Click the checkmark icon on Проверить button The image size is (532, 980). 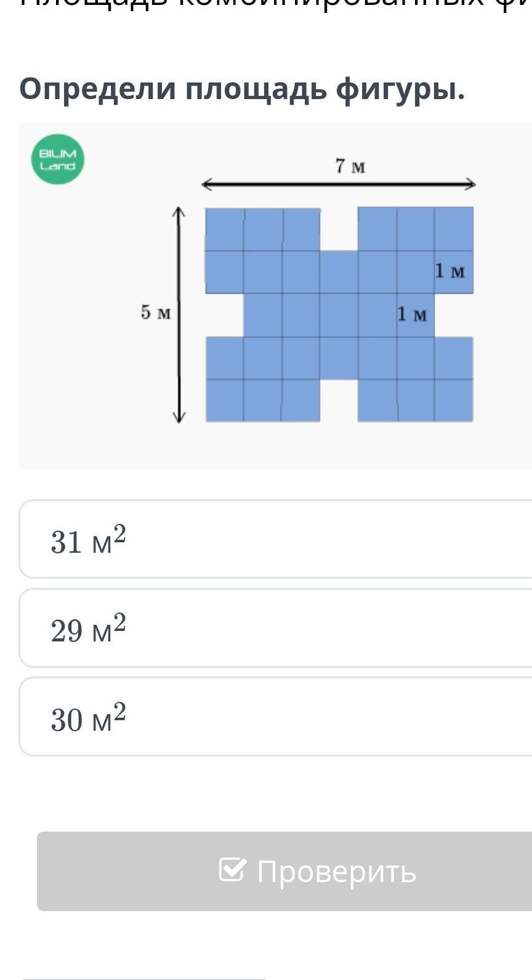click(232, 870)
